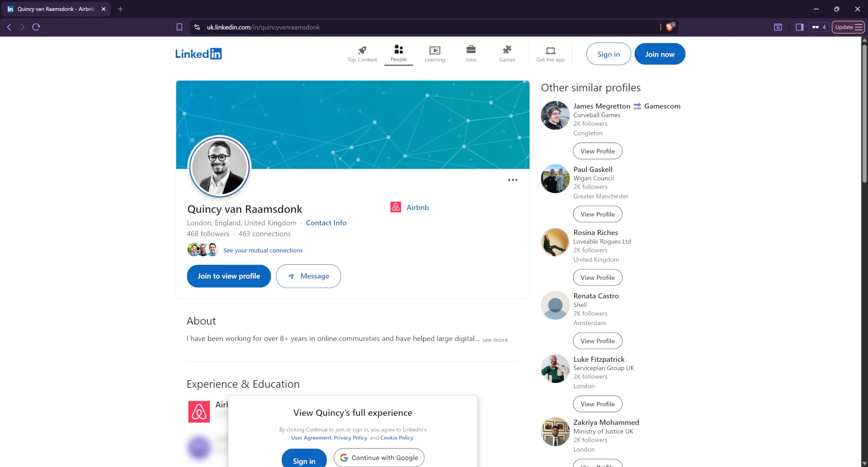The height and width of the screenshot is (467, 868).
Task: Open LinkedIn home logo
Action: [198, 54]
